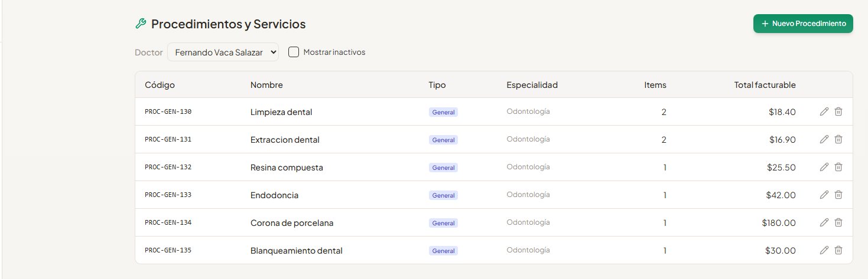The width and height of the screenshot is (868, 279).
Task: Click the General tag on Limpieza dental row
Action: 443,112
